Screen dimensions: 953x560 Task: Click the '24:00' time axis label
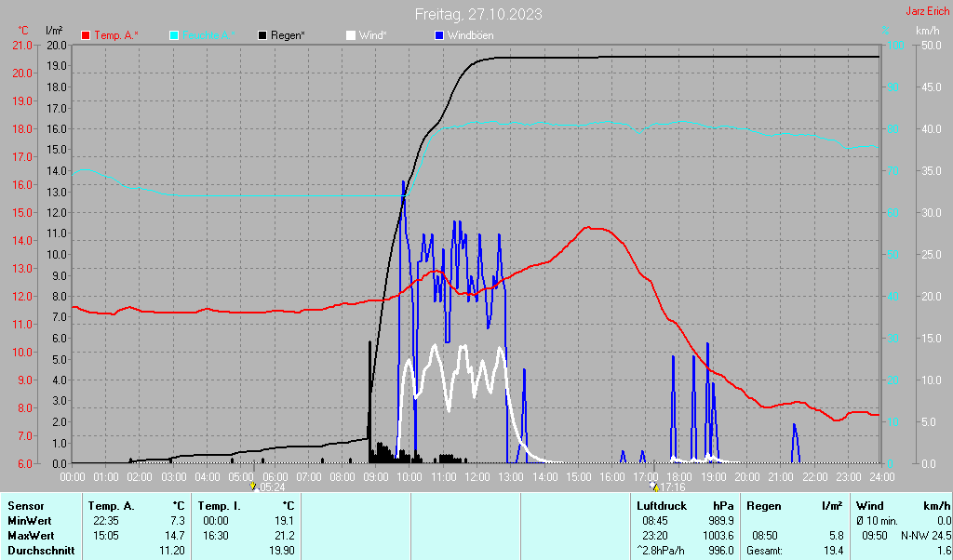pyautogui.click(x=881, y=477)
